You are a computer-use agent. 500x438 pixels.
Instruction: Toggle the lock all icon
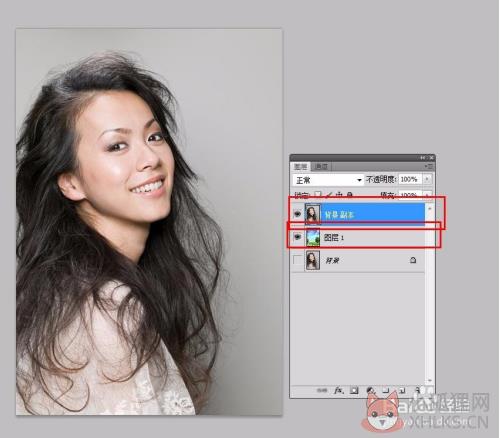[349, 194]
